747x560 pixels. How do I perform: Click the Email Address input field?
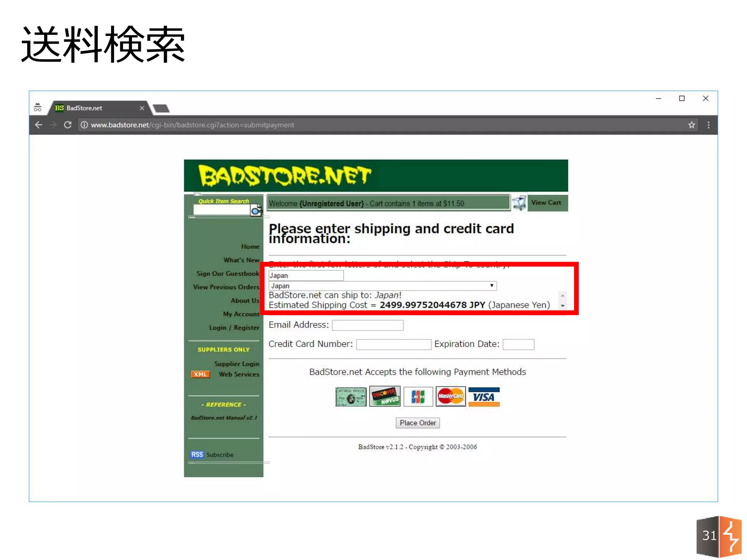coord(367,325)
